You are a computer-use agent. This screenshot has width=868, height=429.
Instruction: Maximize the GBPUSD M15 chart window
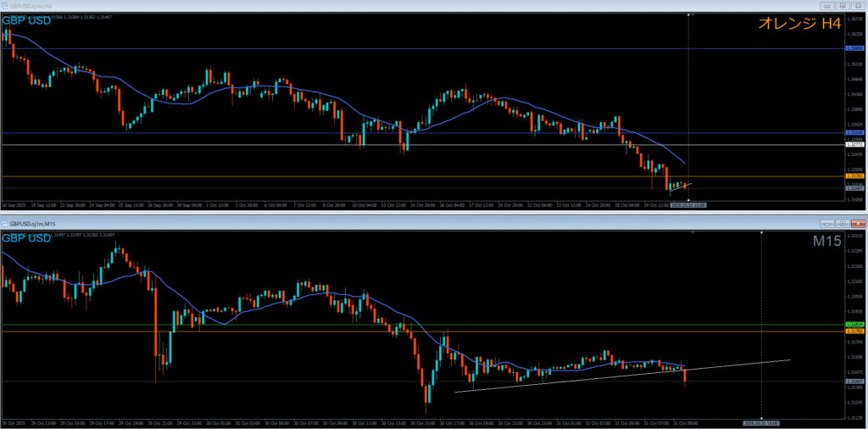pyautogui.click(x=843, y=223)
